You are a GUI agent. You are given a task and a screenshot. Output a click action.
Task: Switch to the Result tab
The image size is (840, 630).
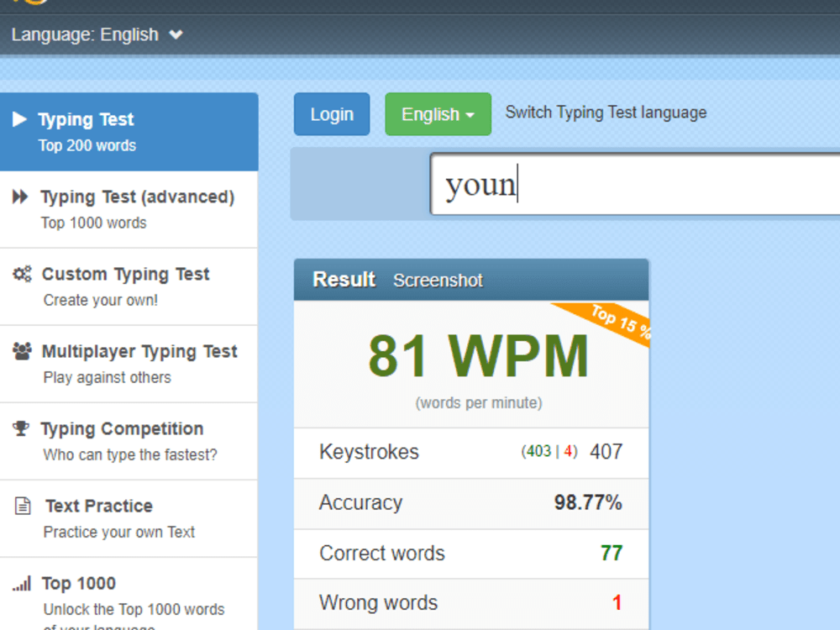[x=344, y=280]
